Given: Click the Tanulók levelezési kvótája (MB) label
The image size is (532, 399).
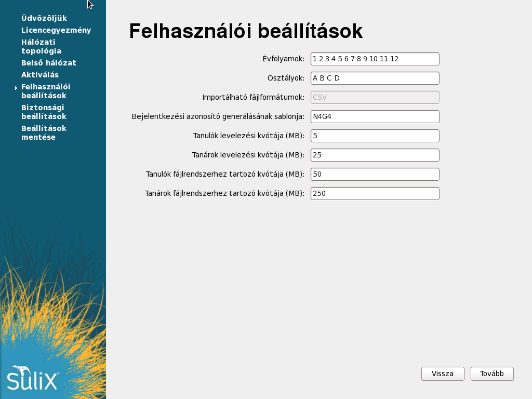Looking at the screenshot, I should pos(249,136).
